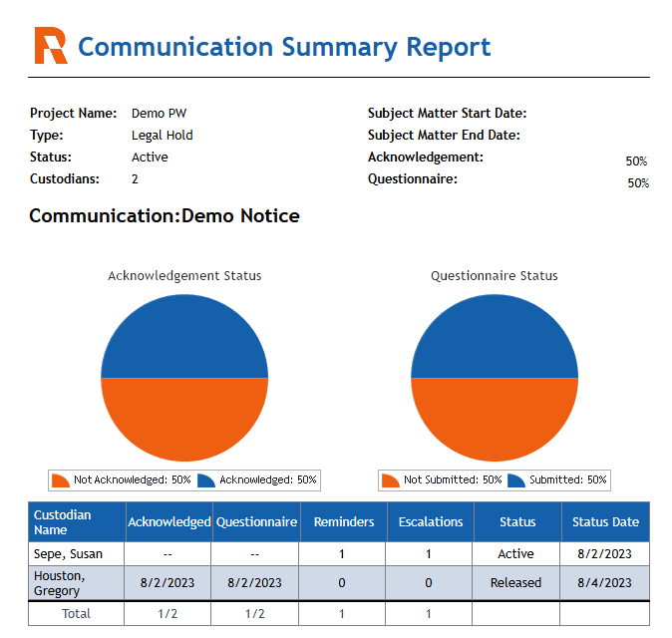Click the orange R logo icon
Screen dimensions: 672x638
coord(51,46)
